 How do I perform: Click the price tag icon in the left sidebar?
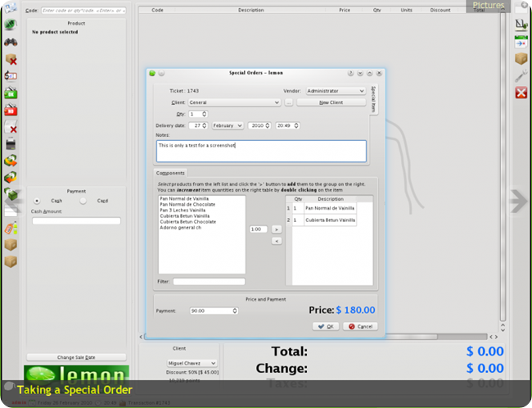[11, 229]
